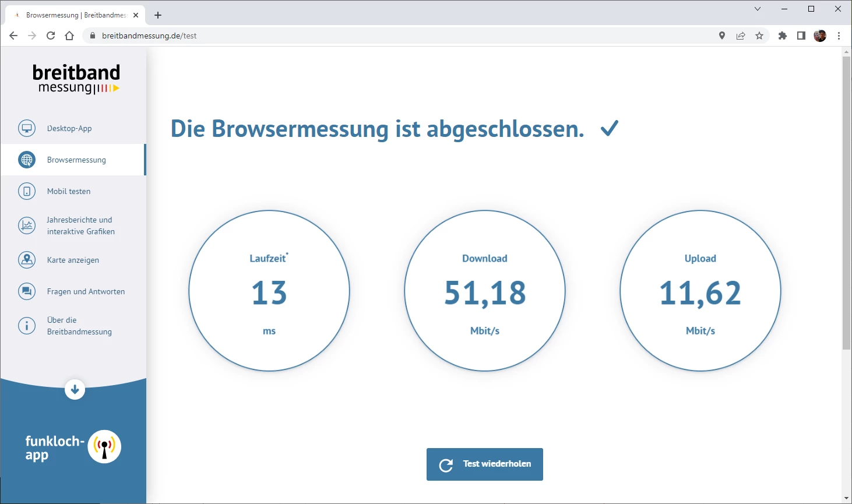Click the Download value 51,18

click(x=485, y=293)
